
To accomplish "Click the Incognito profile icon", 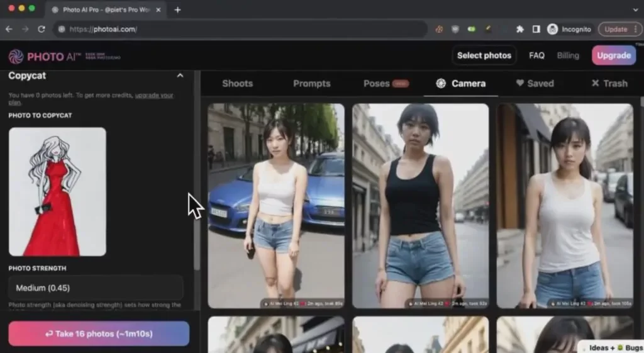I will (553, 29).
